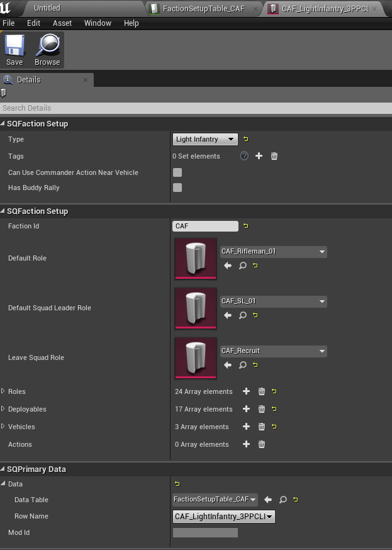The image size is (392, 550).
Task: Open the CAF_SL_01 asset dropdown
Action: coord(273,301)
